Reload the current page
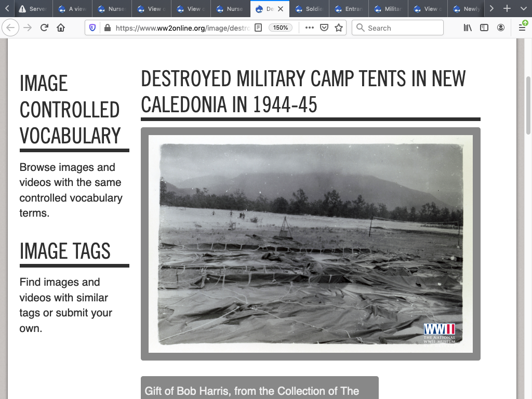The height and width of the screenshot is (399, 532). pyautogui.click(x=44, y=28)
